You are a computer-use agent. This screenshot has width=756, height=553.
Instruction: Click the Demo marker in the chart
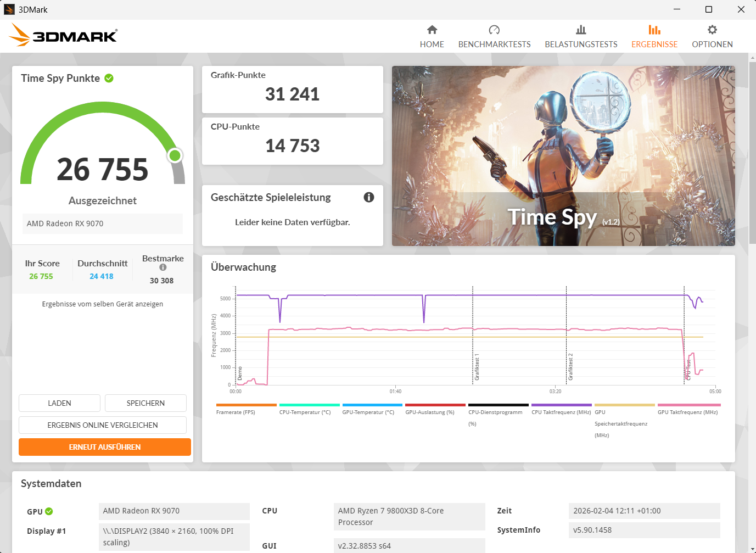(240, 374)
